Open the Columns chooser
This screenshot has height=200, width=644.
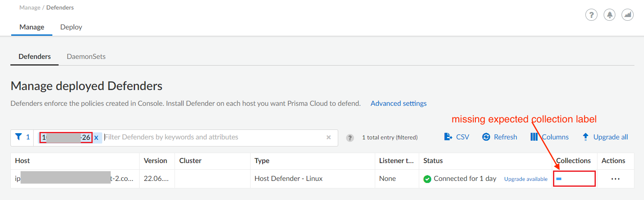[x=549, y=137]
